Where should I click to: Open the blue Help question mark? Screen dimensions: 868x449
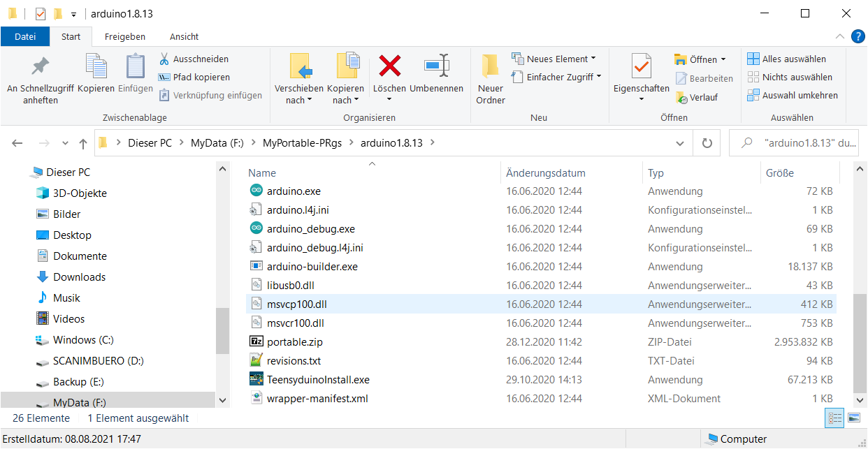pyautogui.click(x=858, y=36)
